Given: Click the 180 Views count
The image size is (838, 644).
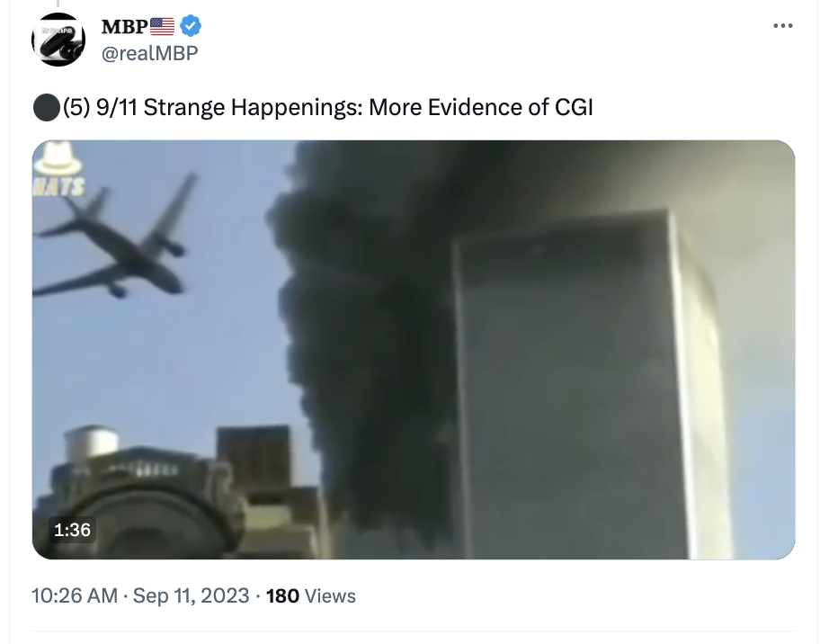Looking at the screenshot, I should click(x=310, y=596).
